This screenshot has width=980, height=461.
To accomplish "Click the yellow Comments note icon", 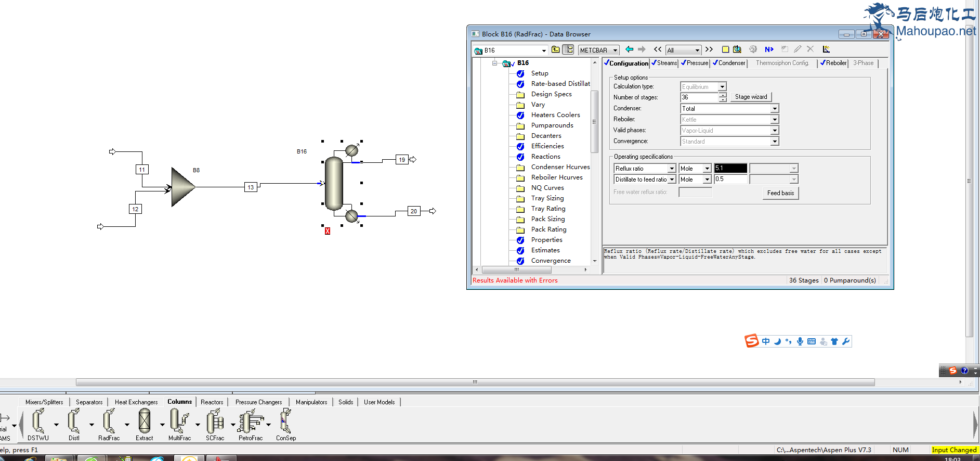I will [x=725, y=49].
